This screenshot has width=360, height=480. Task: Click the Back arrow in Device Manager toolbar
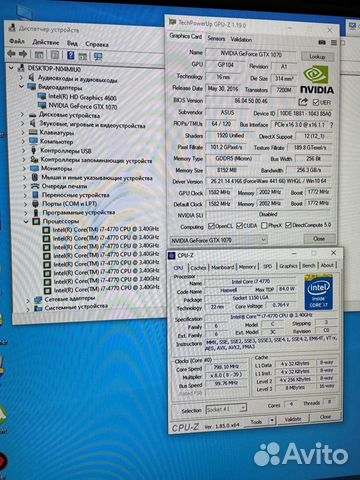tap(11, 54)
